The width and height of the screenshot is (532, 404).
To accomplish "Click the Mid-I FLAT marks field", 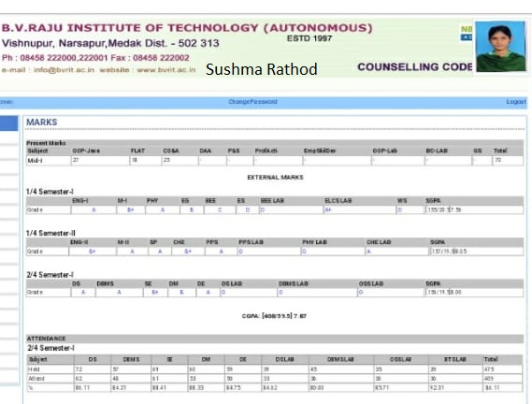I will 145,160.
